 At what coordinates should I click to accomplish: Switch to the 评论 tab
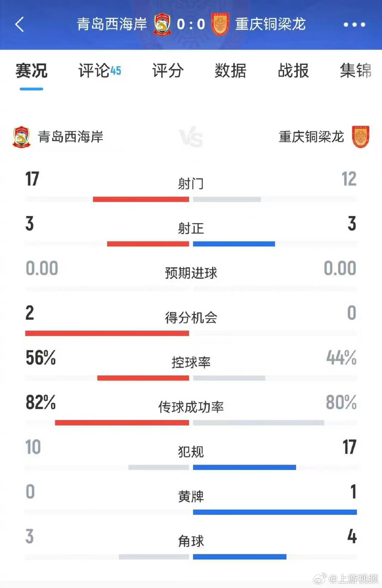point(99,70)
